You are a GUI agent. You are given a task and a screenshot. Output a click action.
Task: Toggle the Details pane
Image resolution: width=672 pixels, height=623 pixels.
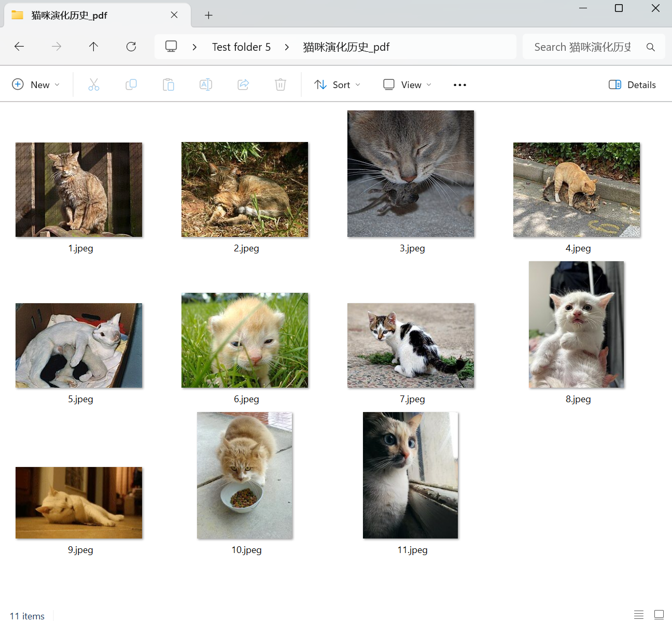[x=632, y=84]
